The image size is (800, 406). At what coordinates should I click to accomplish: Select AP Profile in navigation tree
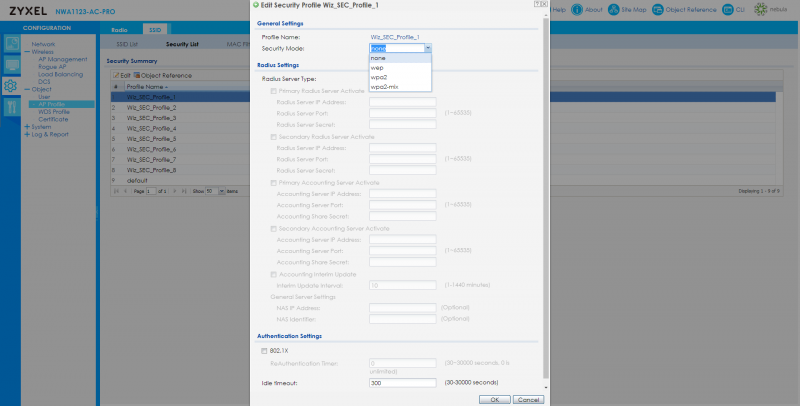[61, 104]
